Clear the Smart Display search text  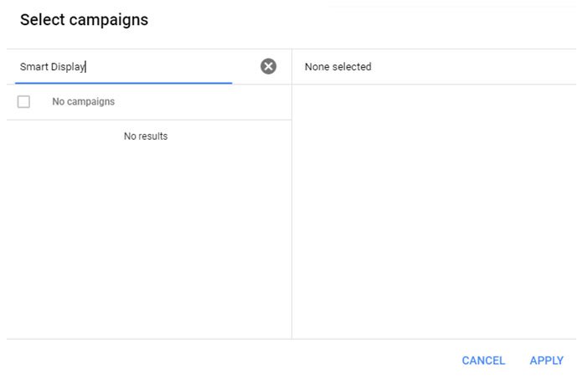coord(268,66)
